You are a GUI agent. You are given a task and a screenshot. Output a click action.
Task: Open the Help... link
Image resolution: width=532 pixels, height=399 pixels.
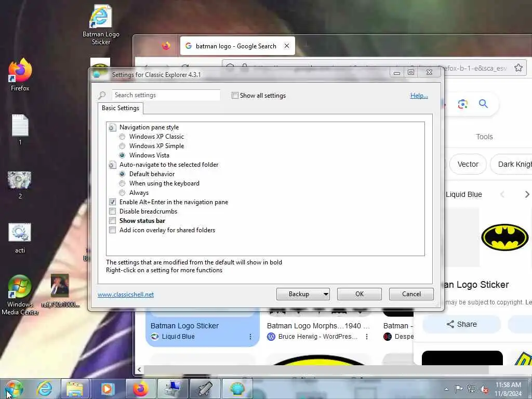point(419,96)
